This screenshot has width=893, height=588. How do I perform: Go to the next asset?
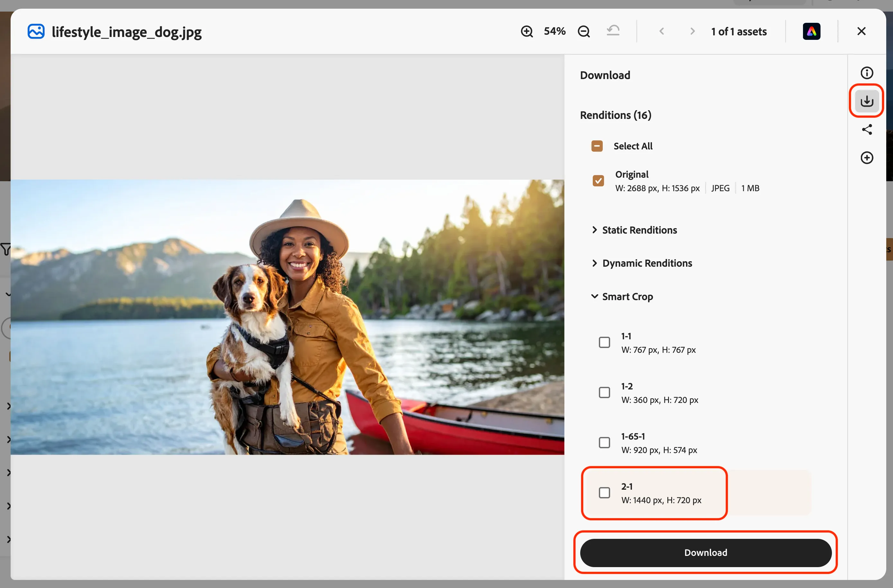693,31
